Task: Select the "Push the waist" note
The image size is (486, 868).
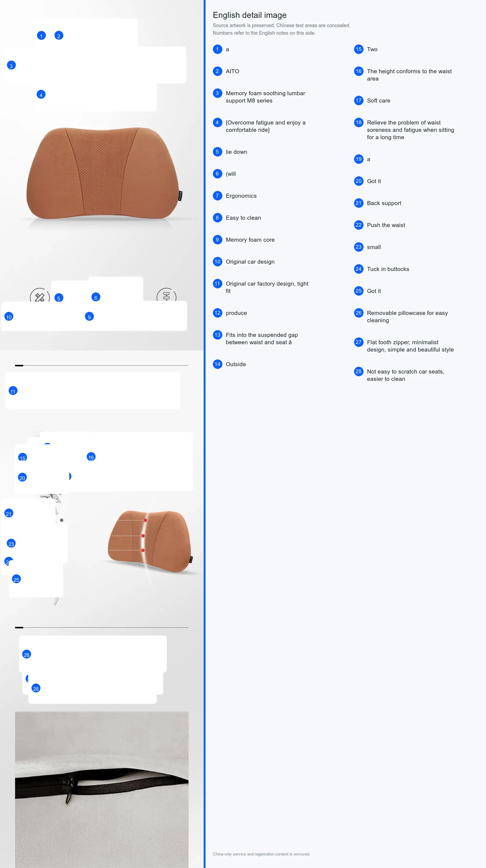Action: pyautogui.click(x=386, y=225)
